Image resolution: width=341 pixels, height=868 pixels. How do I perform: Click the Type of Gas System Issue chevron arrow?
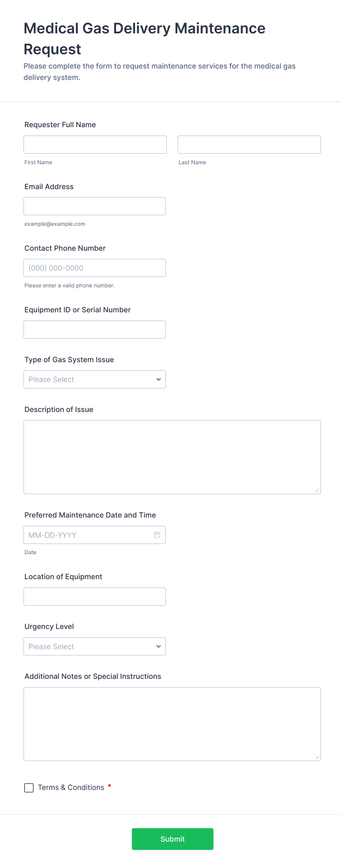pos(158,379)
